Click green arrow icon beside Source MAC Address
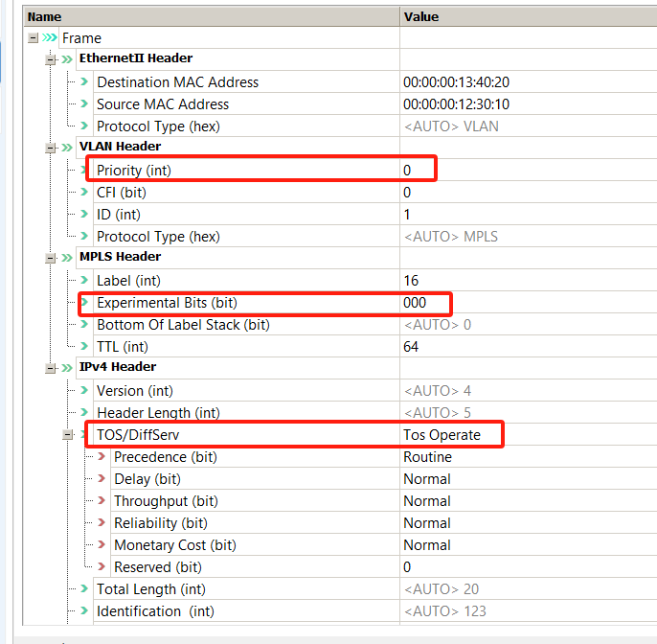 (84, 104)
